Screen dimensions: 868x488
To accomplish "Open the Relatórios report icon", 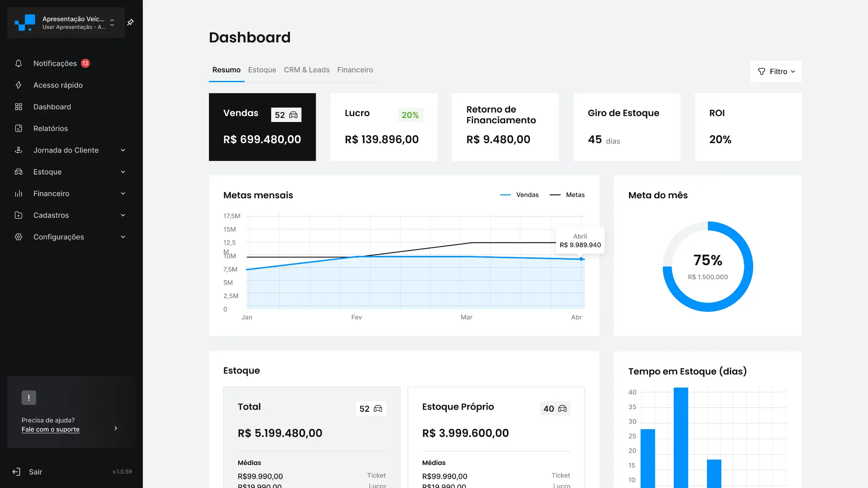I will click(x=19, y=128).
